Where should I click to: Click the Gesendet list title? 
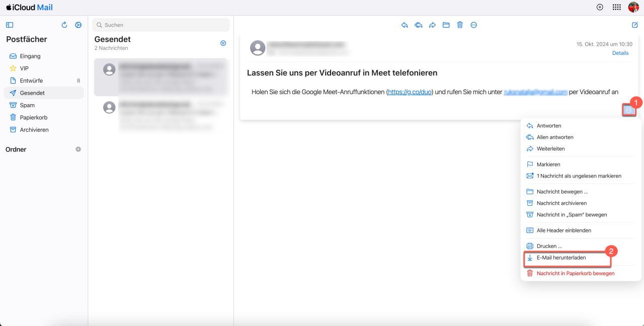tap(113, 39)
